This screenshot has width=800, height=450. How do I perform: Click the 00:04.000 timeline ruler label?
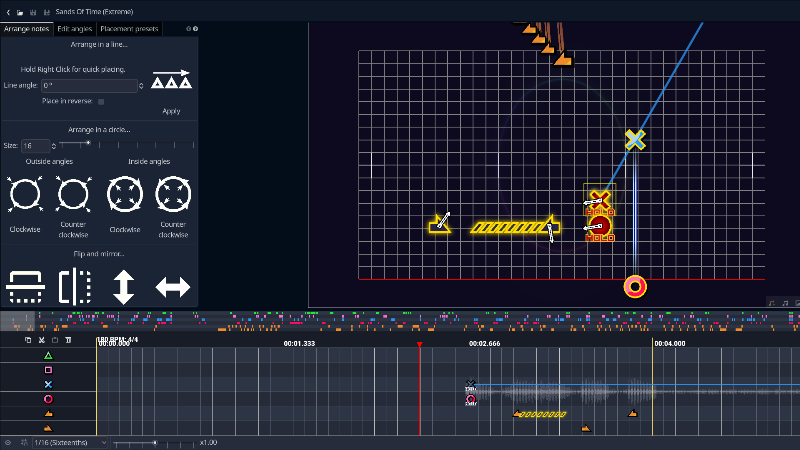pyautogui.click(x=669, y=344)
